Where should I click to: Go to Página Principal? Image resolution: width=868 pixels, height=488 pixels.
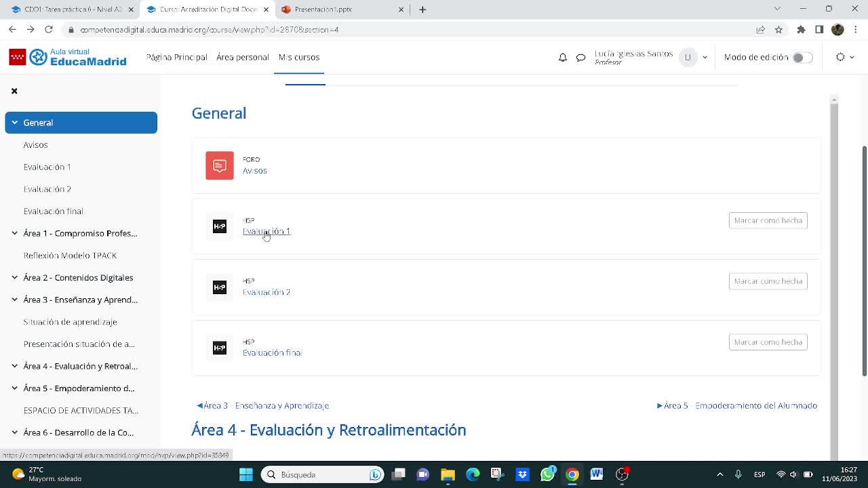tap(176, 57)
